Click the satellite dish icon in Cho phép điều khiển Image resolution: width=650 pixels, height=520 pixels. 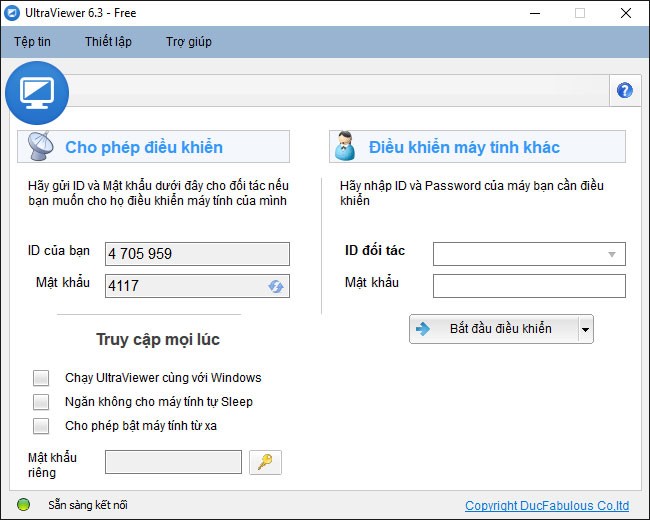click(x=41, y=146)
